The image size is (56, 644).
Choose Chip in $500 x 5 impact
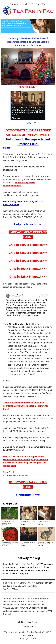coord(28,245)
